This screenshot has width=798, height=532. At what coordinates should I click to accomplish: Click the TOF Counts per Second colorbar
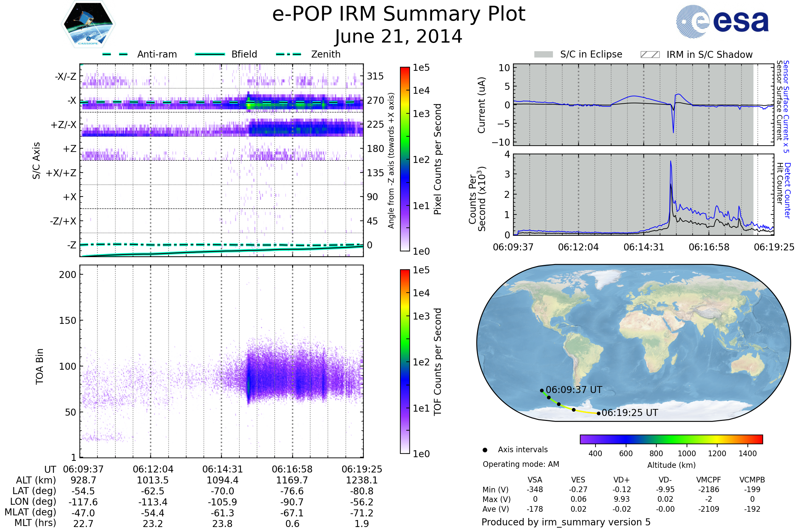(405, 362)
